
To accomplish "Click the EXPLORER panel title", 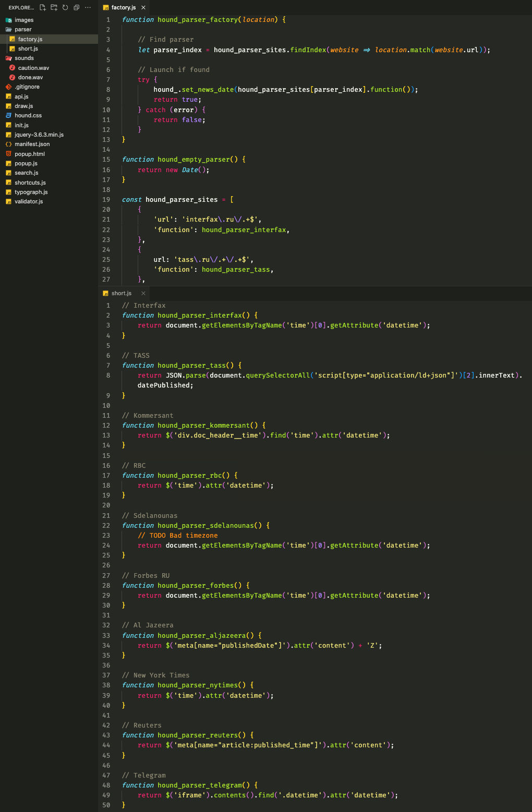I will click(21, 7).
